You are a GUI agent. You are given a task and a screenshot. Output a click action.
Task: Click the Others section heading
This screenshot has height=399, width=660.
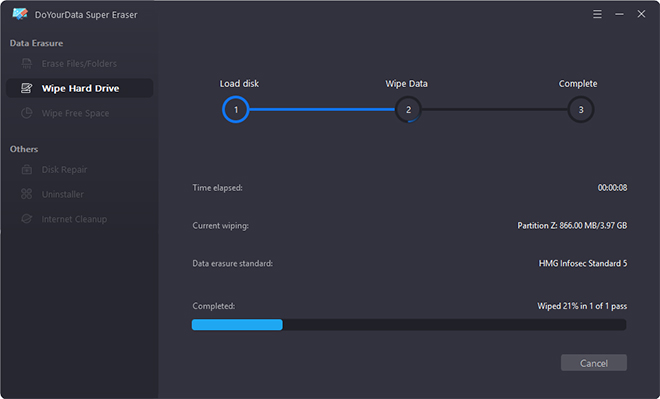pyautogui.click(x=24, y=149)
